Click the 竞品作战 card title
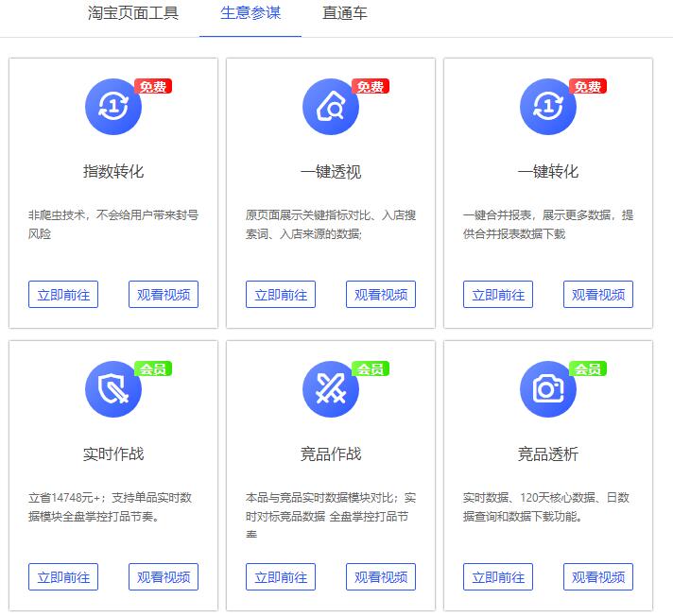The width and height of the screenshot is (673, 616). point(331,453)
